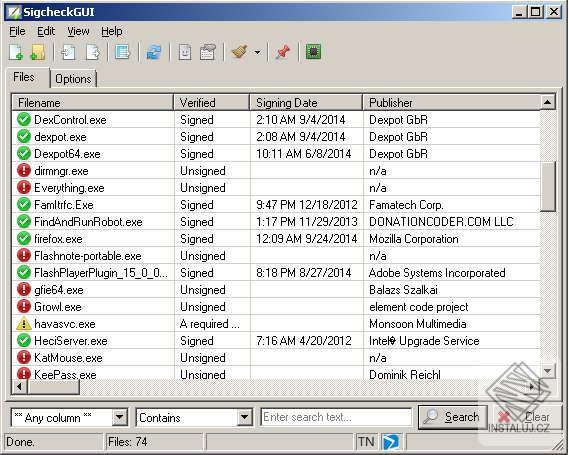Viewport: 569px width, 455px height.
Task: Click the red alert icon for gfie64.exe
Action: pyautogui.click(x=24, y=289)
